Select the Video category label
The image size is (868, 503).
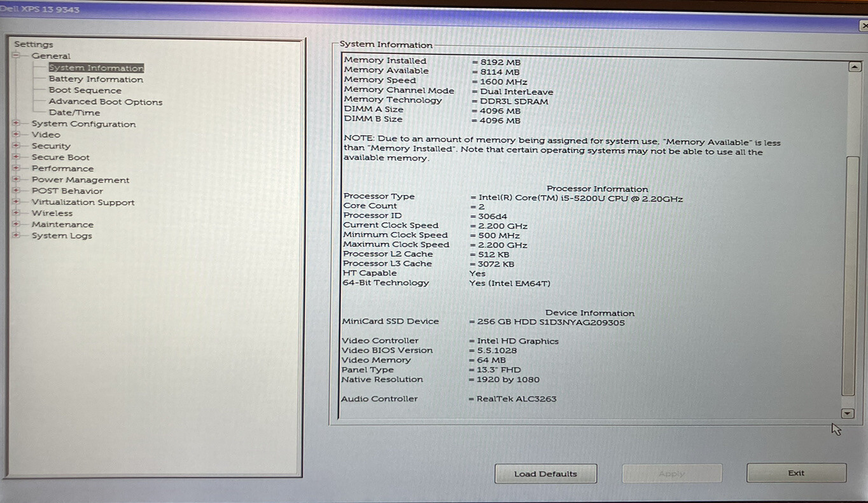pos(46,135)
